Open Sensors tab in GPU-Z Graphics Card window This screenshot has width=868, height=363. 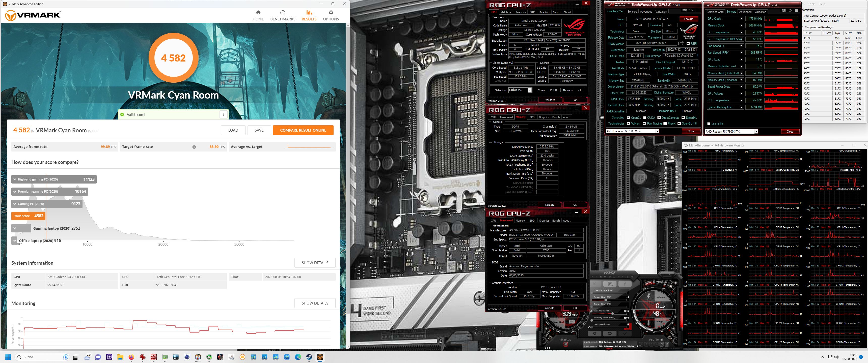tap(632, 11)
